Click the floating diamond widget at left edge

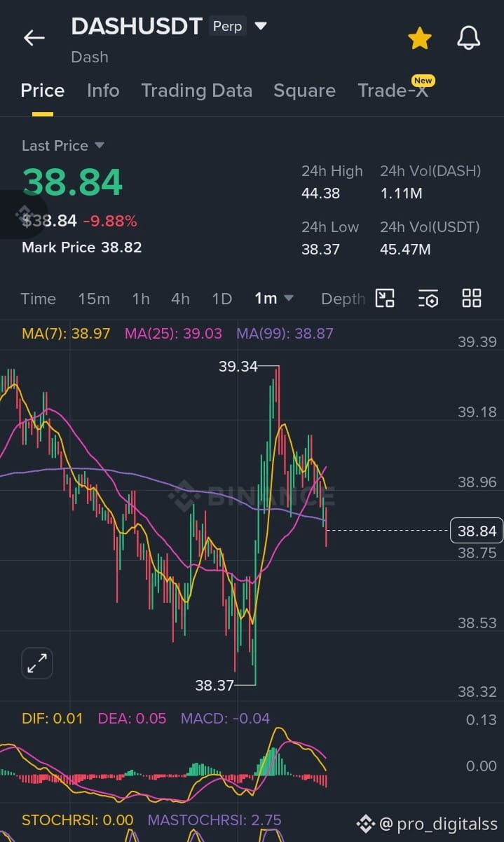click(x=23, y=215)
